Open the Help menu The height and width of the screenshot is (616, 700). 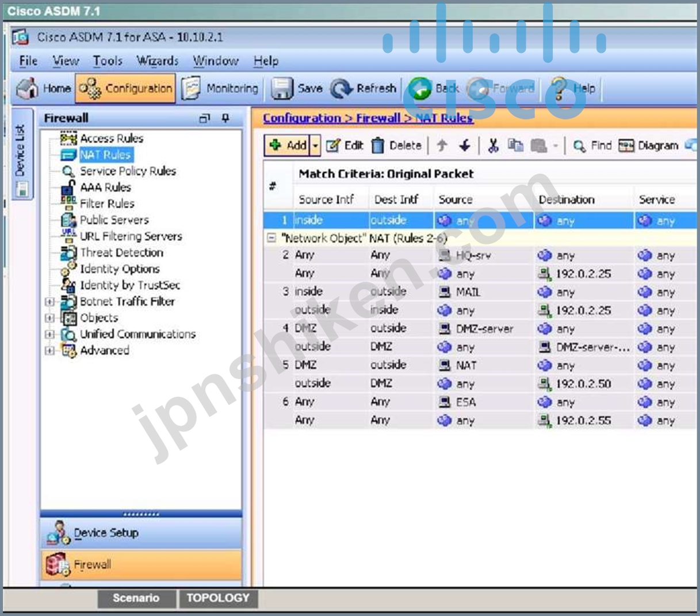(x=266, y=60)
